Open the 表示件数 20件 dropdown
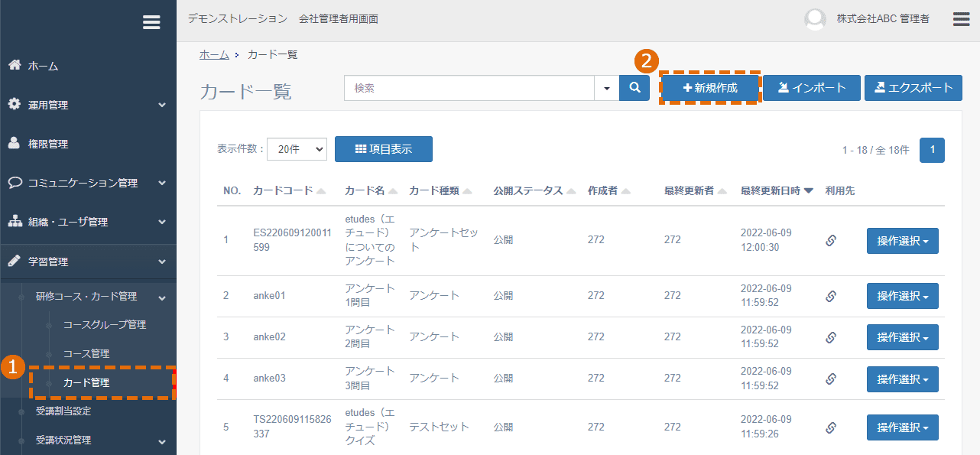Screen dimensions: 980x455 coord(297,150)
